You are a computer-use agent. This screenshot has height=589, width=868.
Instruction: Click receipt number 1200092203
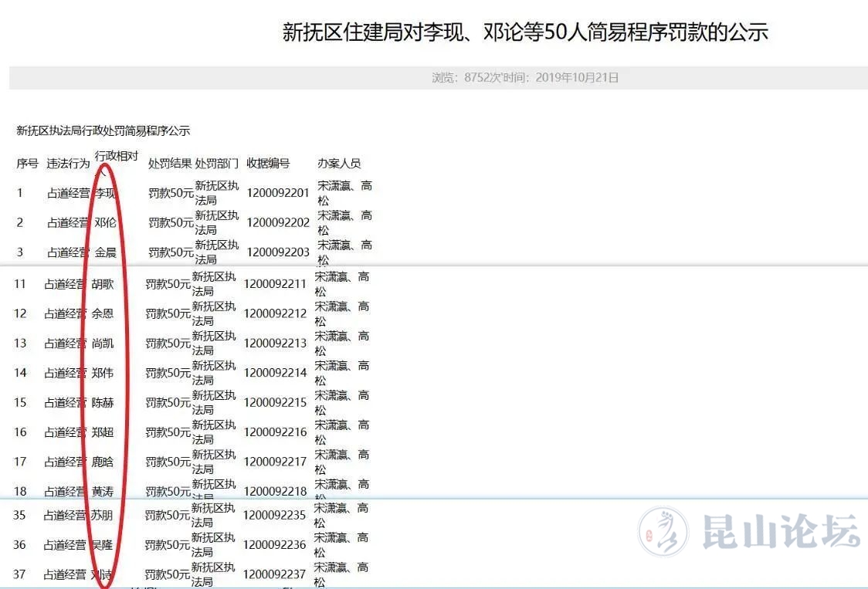click(278, 252)
